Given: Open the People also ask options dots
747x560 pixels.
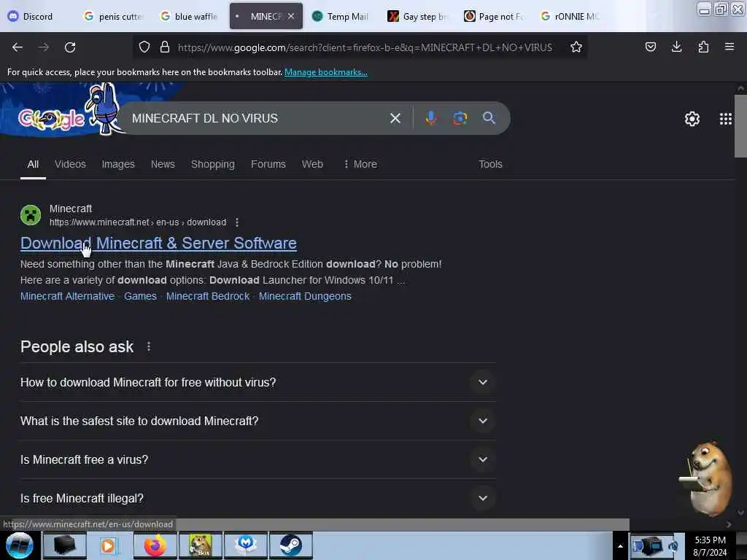Looking at the screenshot, I should pyautogui.click(x=149, y=346).
